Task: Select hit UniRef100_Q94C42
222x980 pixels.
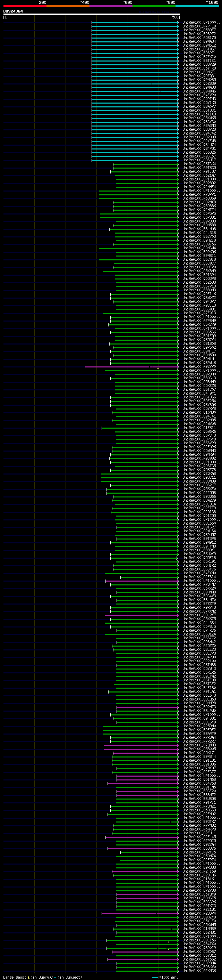Action: coord(199,133)
